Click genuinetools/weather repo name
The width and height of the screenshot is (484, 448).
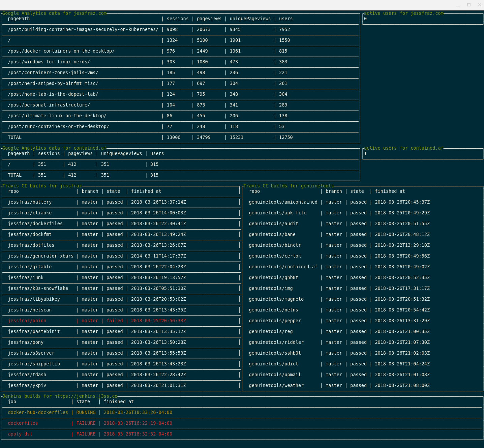276,386
